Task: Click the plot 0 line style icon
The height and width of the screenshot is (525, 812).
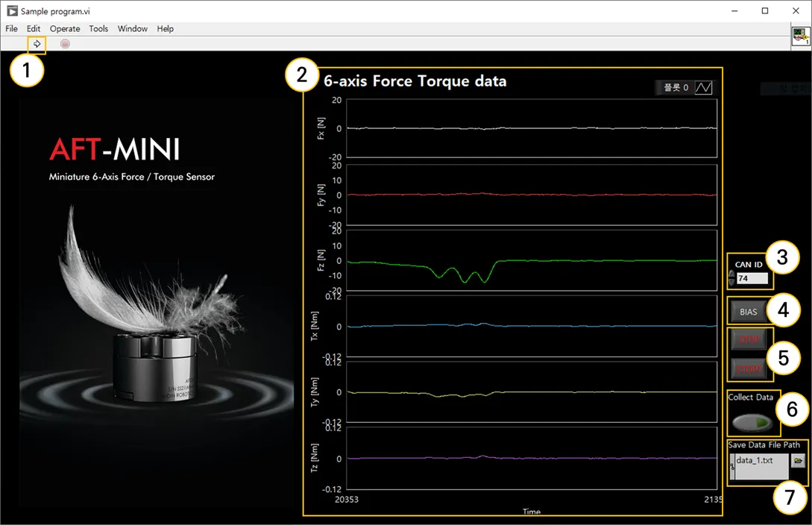Action: click(703, 87)
